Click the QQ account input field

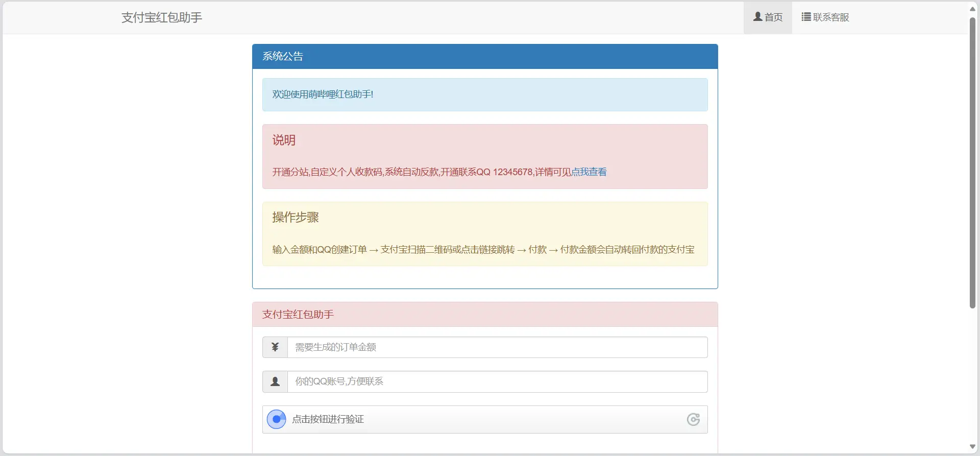(498, 381)
